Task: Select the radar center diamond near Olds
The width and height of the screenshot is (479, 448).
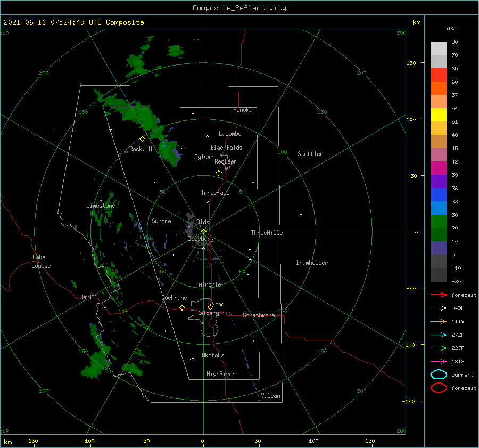Action: (203, 232)
